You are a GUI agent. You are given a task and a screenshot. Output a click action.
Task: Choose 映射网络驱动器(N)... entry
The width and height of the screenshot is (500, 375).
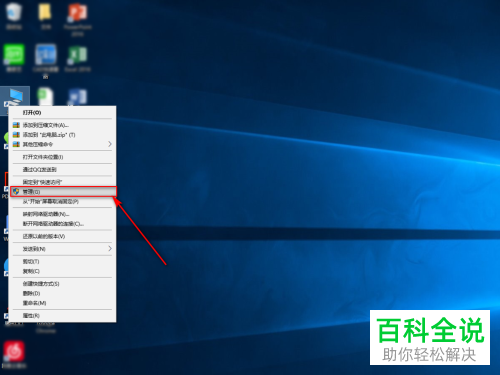(x=62, y=214)
